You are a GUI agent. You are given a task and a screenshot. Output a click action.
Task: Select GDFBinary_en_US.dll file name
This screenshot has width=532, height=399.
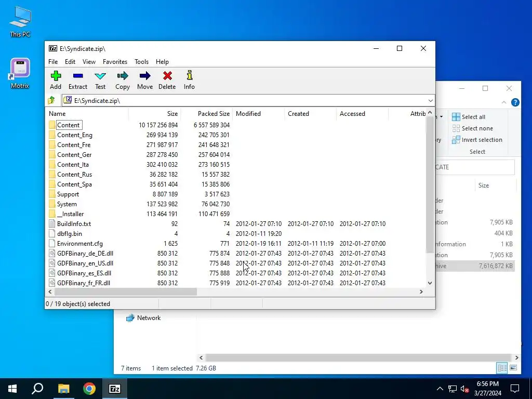(x=85, y=263)
